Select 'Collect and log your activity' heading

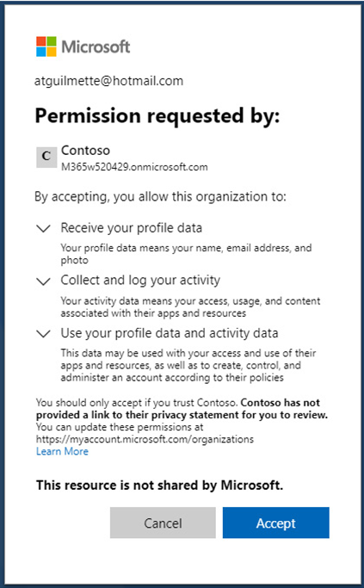(140, 281)
